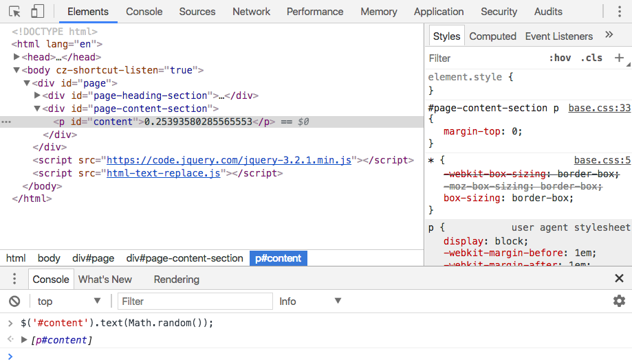Open base.css:33 source link

600,108
